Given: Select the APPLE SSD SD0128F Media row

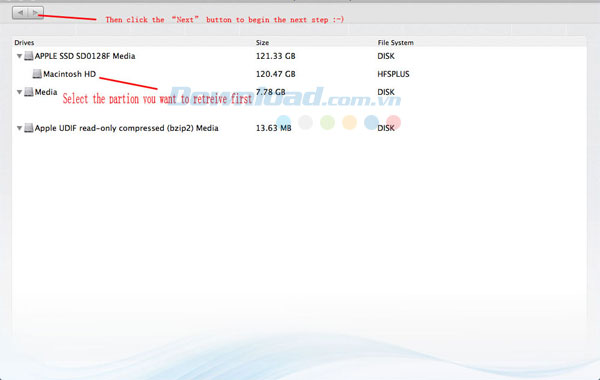Looking at the screenshot, I should (x=299, y=56).
